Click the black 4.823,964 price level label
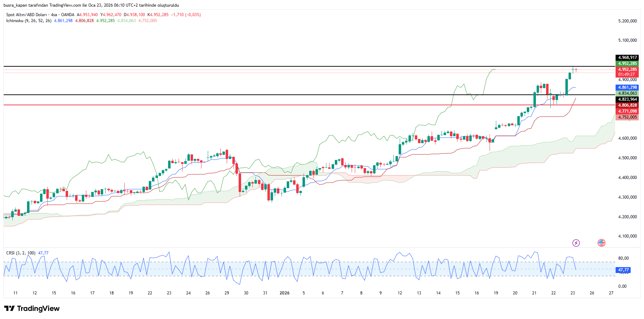 [627, 99]
